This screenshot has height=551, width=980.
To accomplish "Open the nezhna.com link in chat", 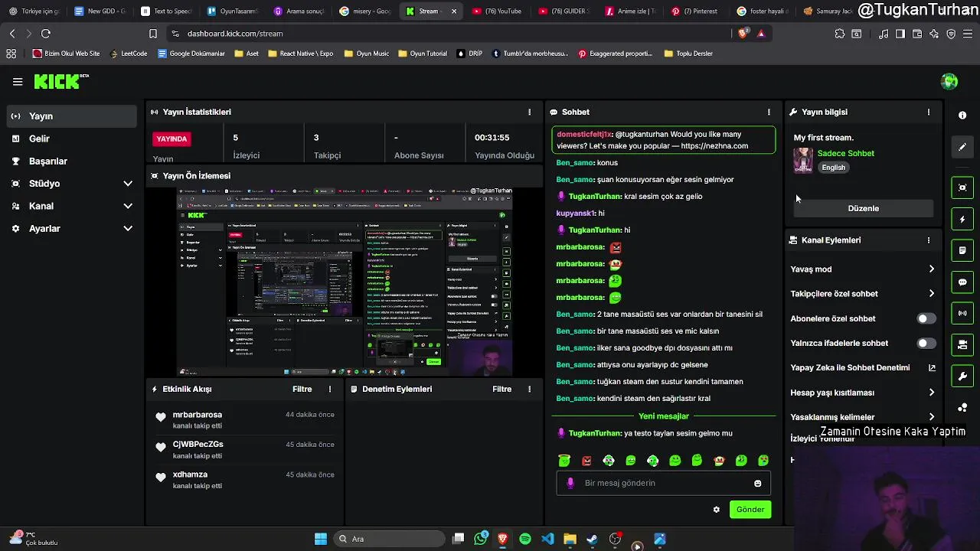I will (x=714, y=146).
